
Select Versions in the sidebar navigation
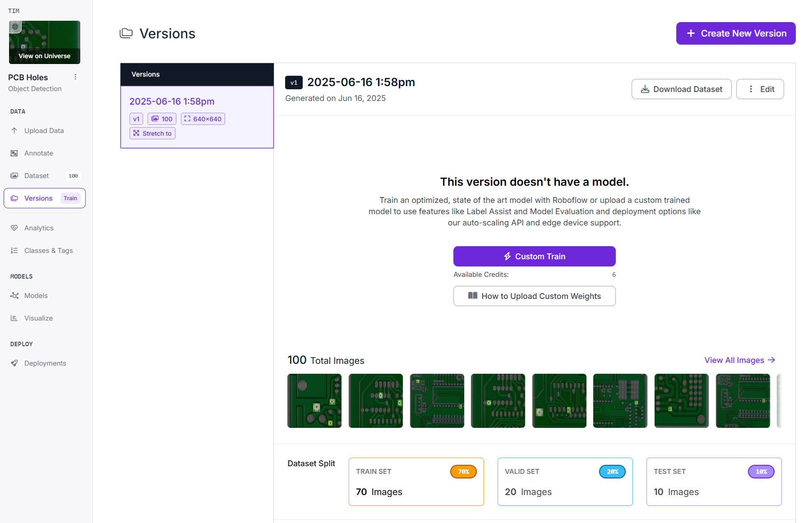pos(38,198)
